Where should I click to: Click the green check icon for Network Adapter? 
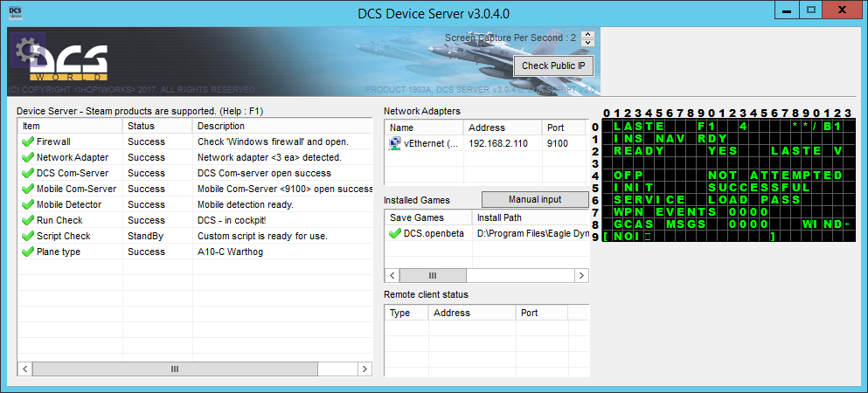(x=28, y=157)
